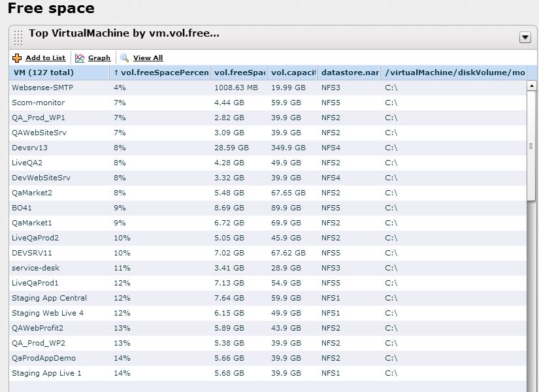The image size is (539, 392).
Task: Select the LiveQA2 VM
Action: click(x=27, y=163)
